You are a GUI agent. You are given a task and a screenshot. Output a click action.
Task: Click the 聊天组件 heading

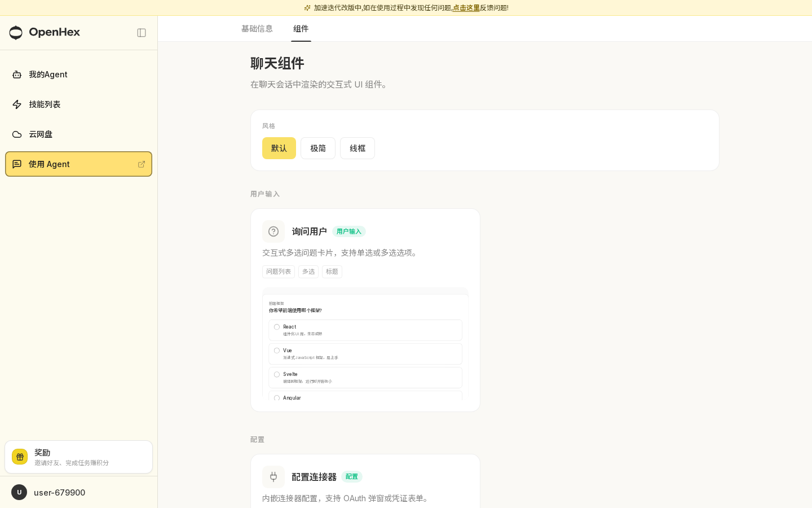pos(277,63)
